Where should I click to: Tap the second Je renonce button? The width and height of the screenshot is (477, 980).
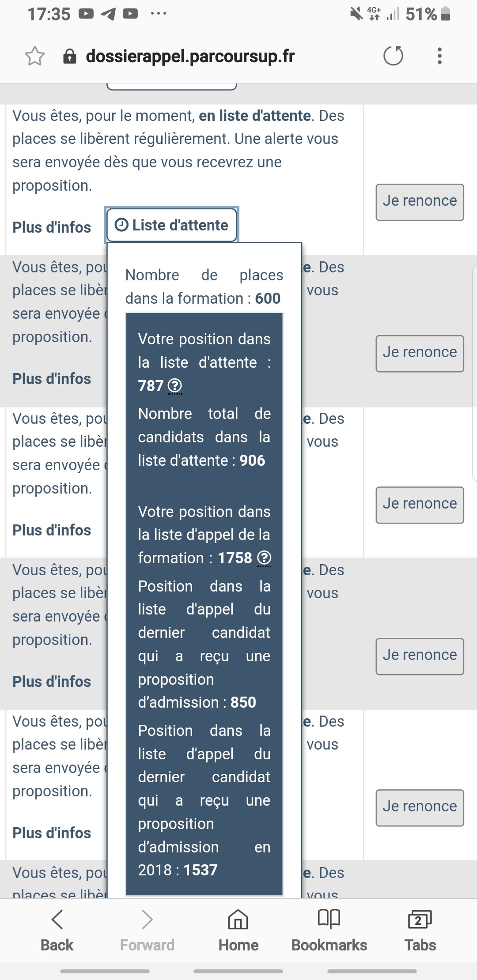pyautogui.click(x=420, y=353)
